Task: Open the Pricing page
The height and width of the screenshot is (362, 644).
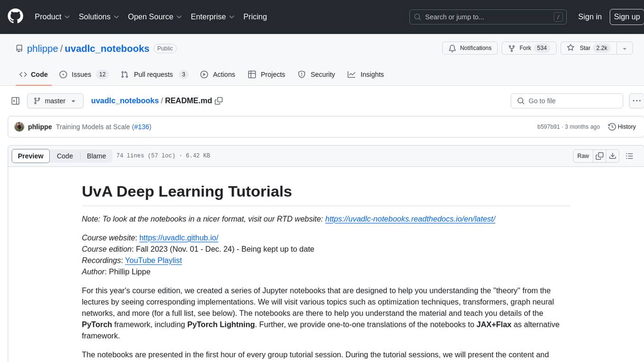Action: pyautogui.click(x=255, y=17)
